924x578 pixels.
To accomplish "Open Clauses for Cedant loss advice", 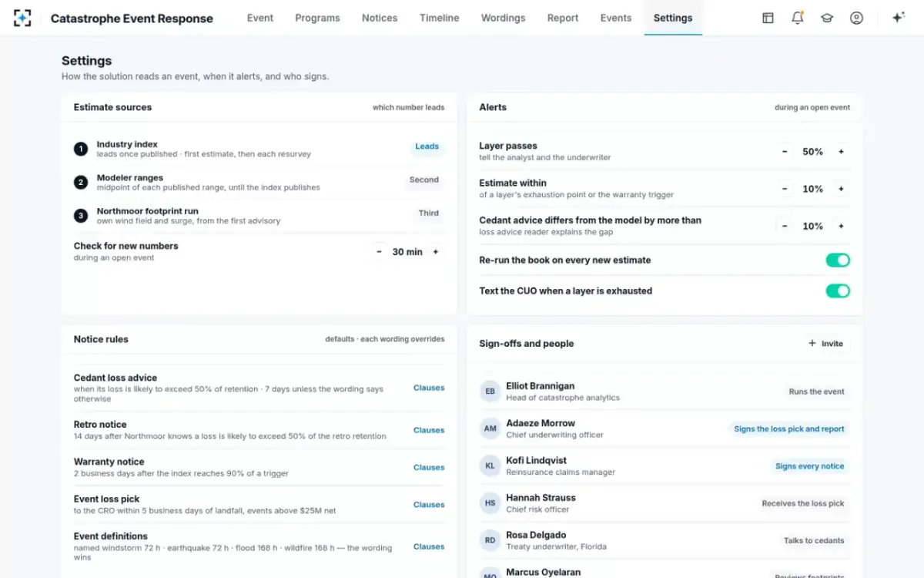I will point(429,388).
